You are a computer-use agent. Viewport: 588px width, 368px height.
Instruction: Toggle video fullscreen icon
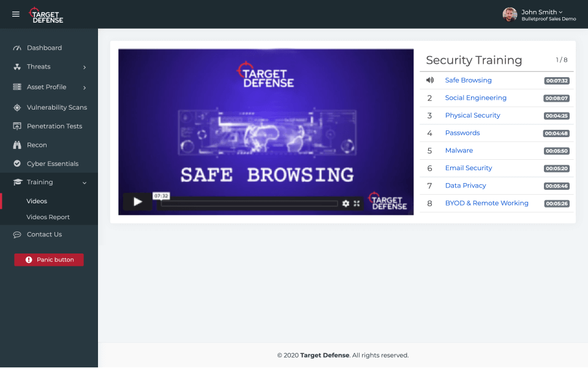(x=356, y=203)
